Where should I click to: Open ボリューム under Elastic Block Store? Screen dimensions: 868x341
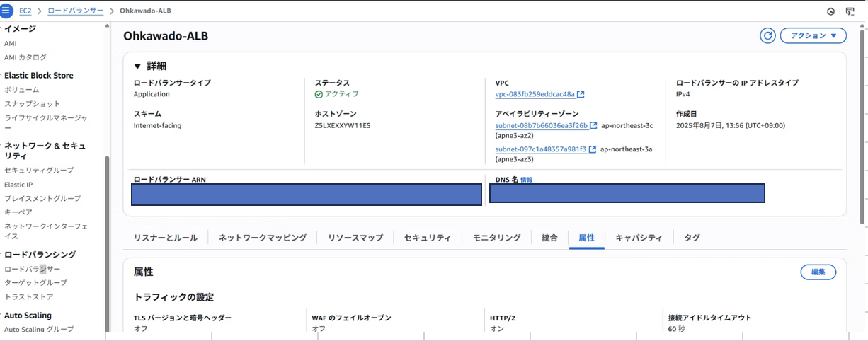22,90
